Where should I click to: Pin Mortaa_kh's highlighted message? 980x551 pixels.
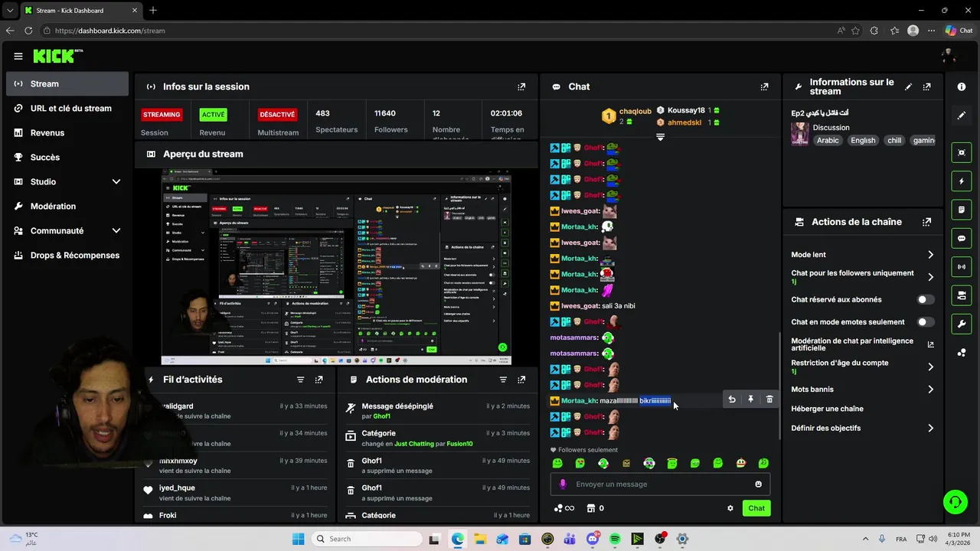point(750,399)
